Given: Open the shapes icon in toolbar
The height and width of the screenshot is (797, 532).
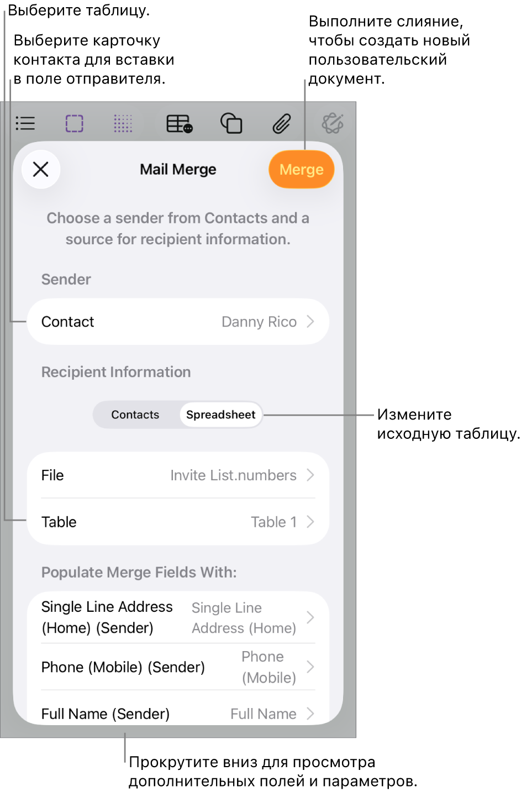Looking at the screenshot, I should (231, 123).
